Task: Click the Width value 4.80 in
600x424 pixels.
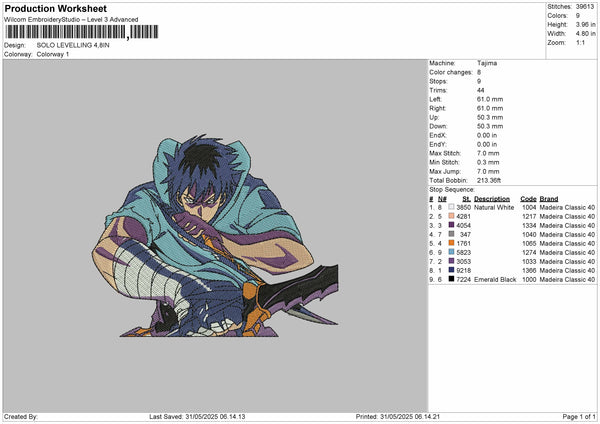Action: (585, 34)
